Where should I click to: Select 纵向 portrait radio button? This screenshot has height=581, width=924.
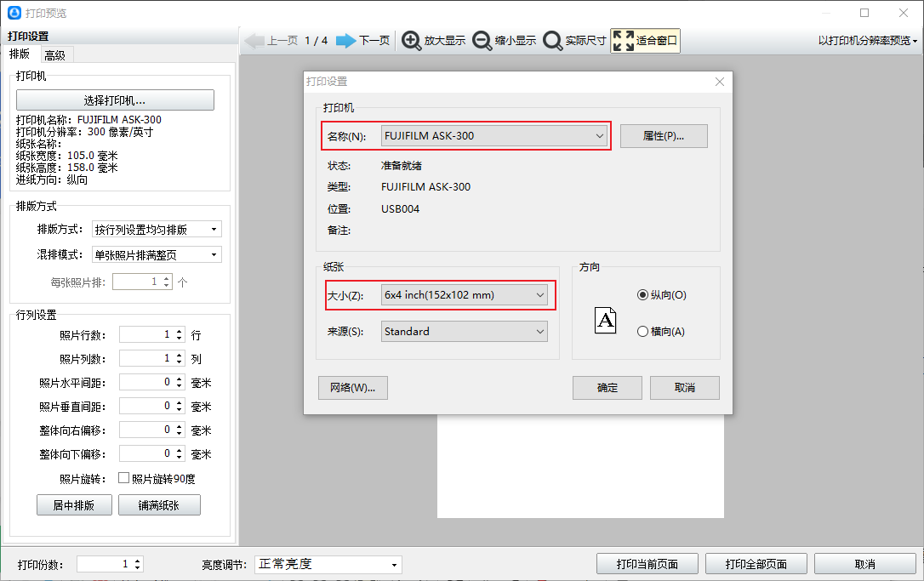(643, 294)
